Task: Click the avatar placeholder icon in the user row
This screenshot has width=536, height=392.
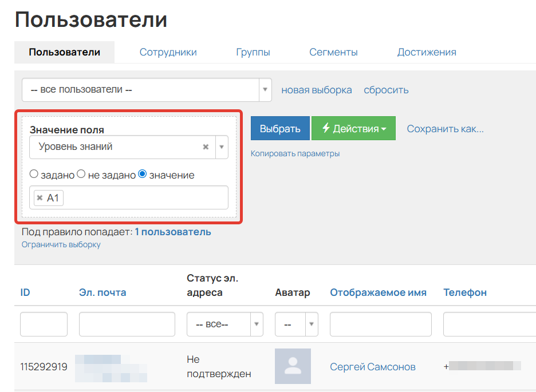Action: 293,366
